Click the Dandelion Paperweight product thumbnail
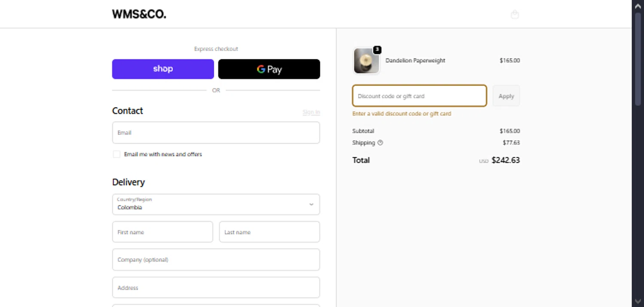644x307 pixels. pyautogui.click(x=366, y=61)
